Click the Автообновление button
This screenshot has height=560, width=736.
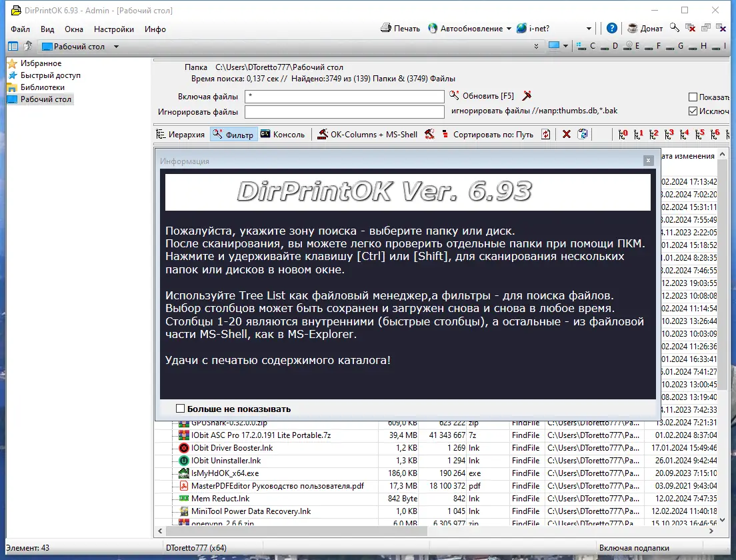(x=465, y=28)
